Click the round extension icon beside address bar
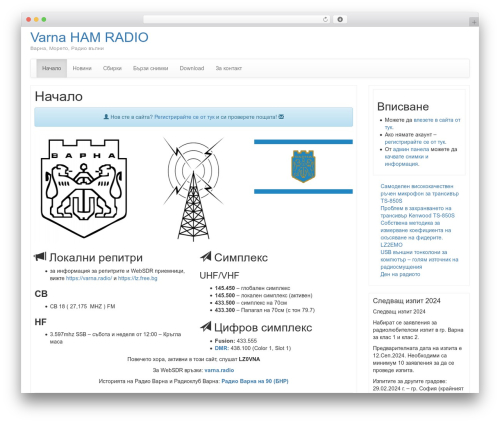The height and width of the screenshot is (423, 500). 340,20
